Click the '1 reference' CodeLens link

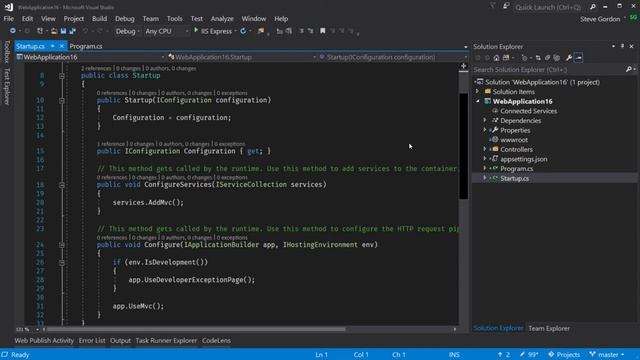click(x=111, y=144)
